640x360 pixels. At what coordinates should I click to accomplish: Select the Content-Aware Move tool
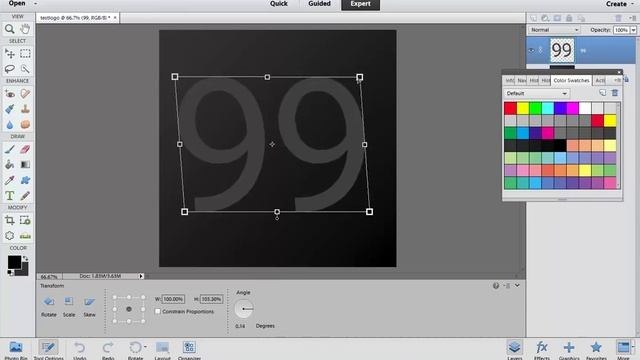click(x=9, y=236)
